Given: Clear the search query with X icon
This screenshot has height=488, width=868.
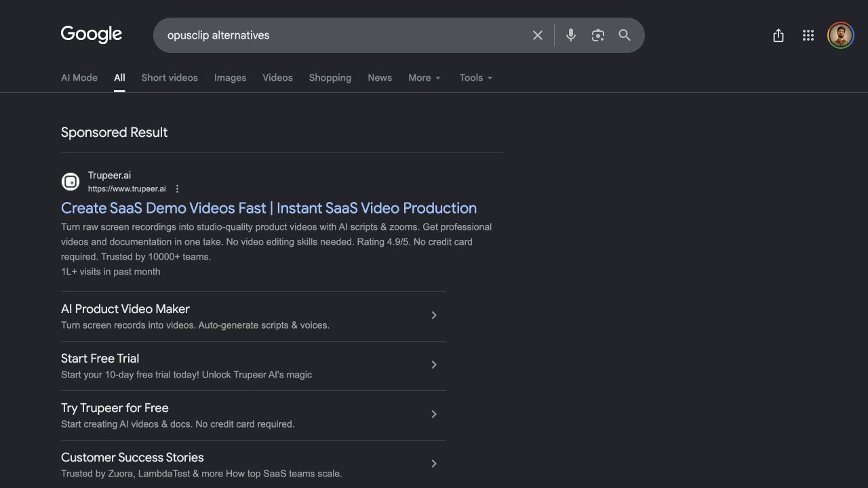Looking at the screenshot, I should [538, 35].
